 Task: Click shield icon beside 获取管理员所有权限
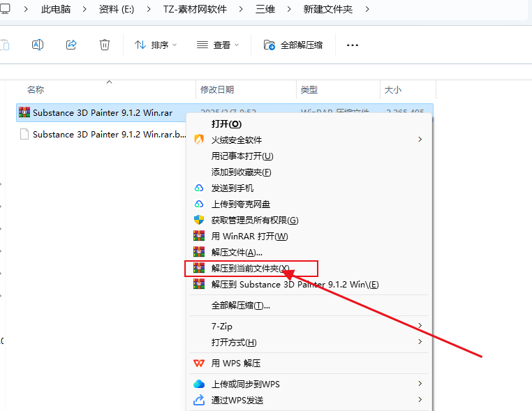coord(199,220)
